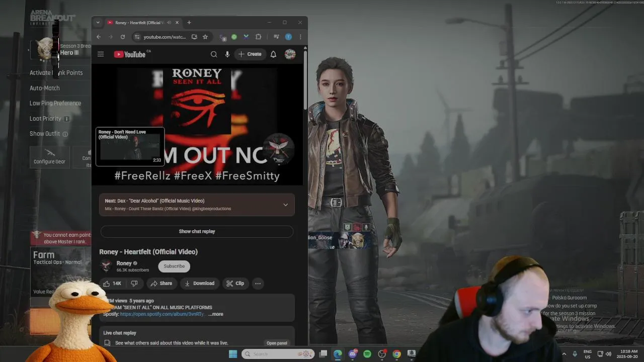The width and height of the screenshot is (644, 362).
Task: Click Show chat replay button
Action: (197, 231)
